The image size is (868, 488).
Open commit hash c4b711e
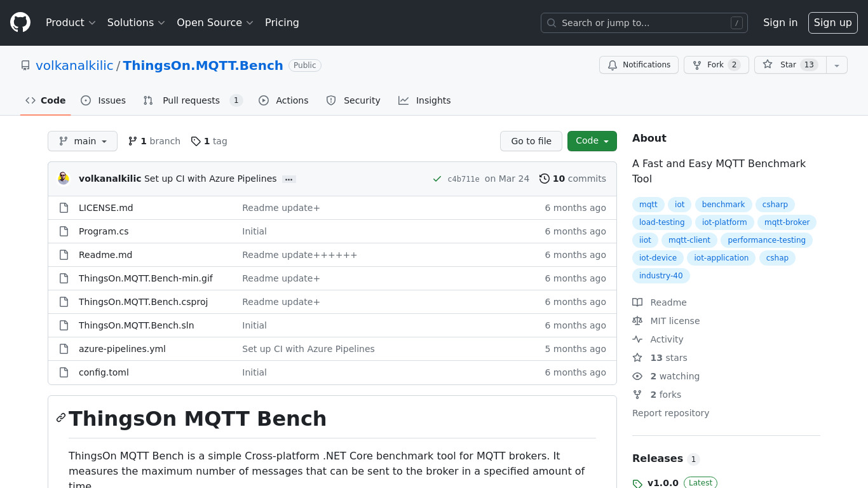coord(463,179)
